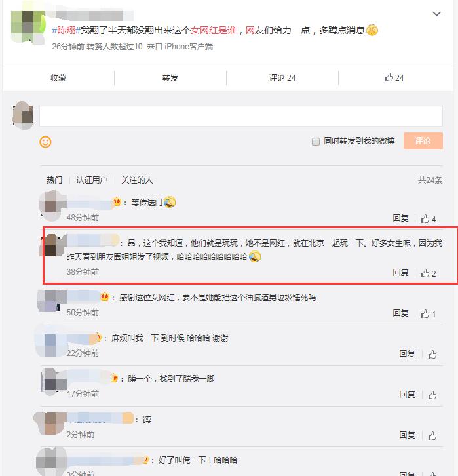This screenshot has height=476, width=458.
Task: Select the 热门 comments tab
Action: click(x=54, y=180)
